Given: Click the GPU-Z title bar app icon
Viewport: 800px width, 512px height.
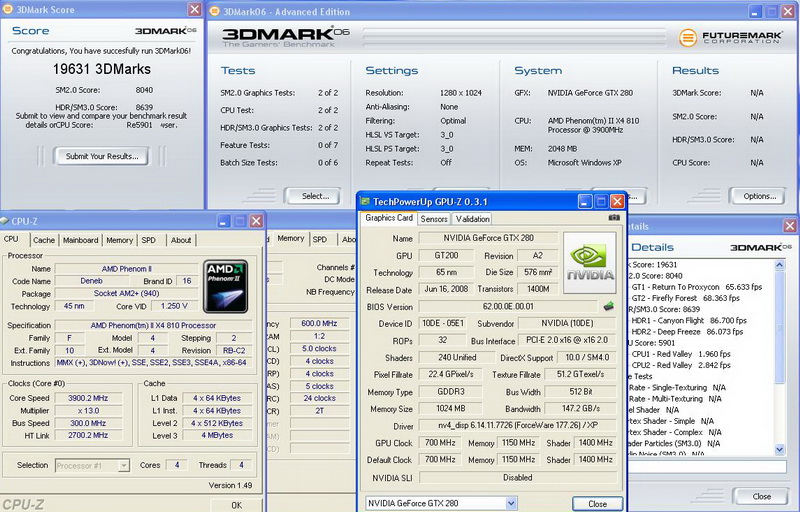Looking at the screenshot, I should 365,201.
